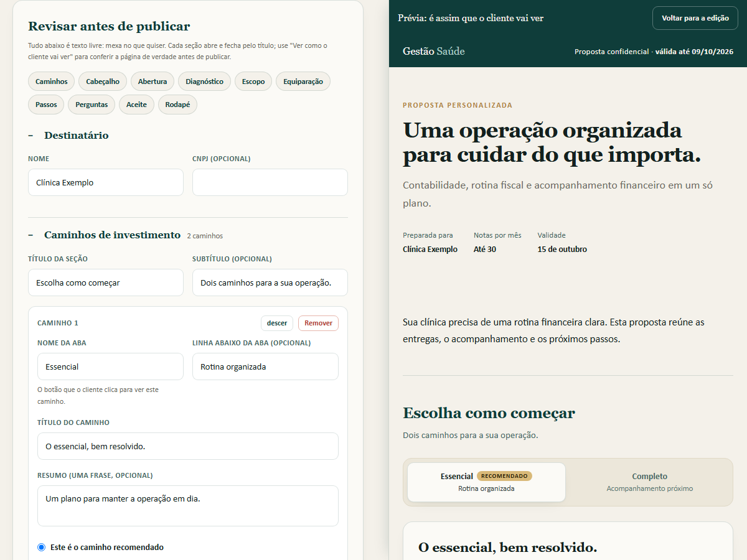Screen dimensions: 747x560
Task: Select the recommended path radio button
Action: pos(42,548)
